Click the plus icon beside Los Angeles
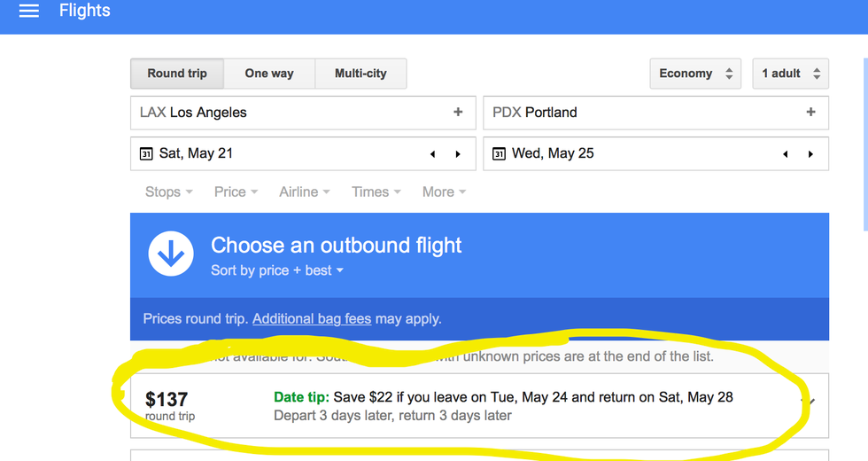Screen dimensions: 868x461 click(x=458, y=113)
